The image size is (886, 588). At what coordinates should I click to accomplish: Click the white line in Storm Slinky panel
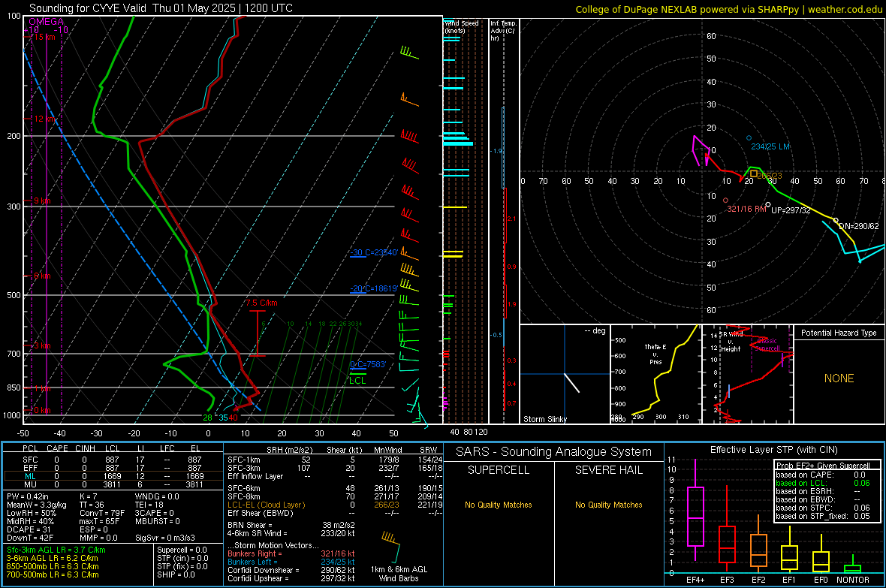tap(572, 383)
